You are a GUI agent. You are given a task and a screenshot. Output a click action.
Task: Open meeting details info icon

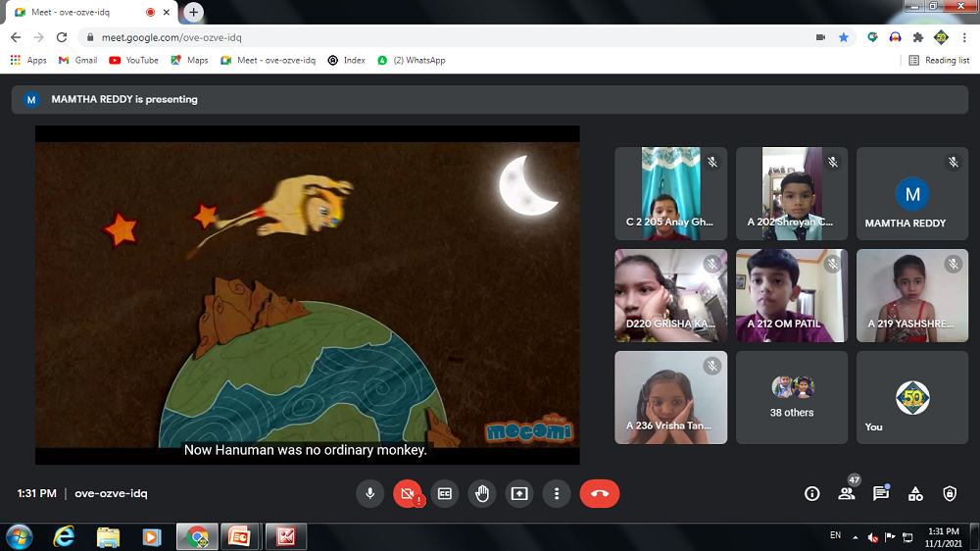(x=811, y=494)
